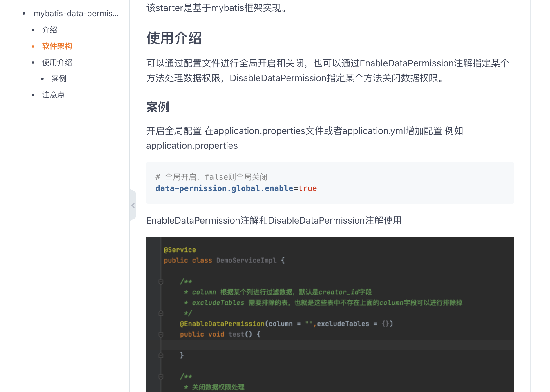This screenshot has height=392, width=550.
Task: Click the 案例 heading in the article
Action: point(158,107)
